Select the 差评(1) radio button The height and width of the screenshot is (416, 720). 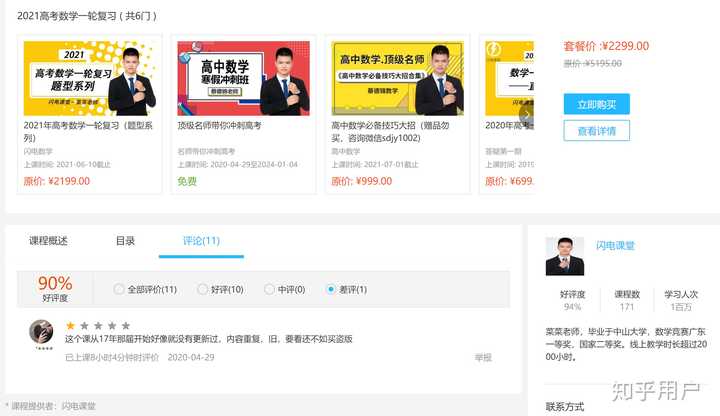(330, 289)
